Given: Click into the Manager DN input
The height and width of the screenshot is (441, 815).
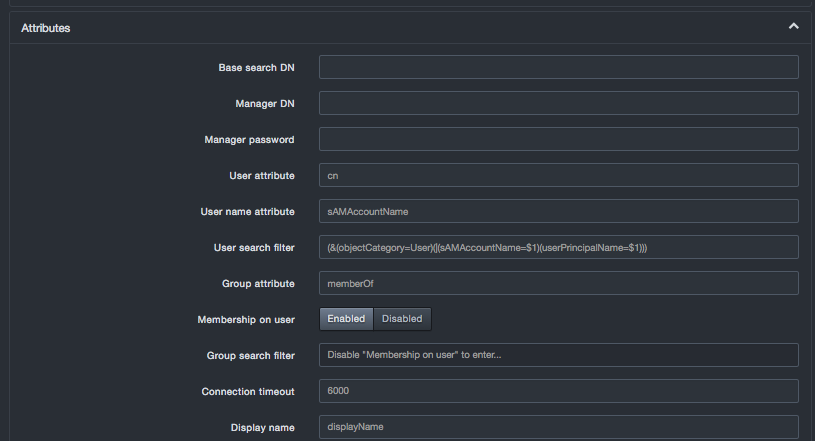Looking at the screenshot, I should click(558, 103).
